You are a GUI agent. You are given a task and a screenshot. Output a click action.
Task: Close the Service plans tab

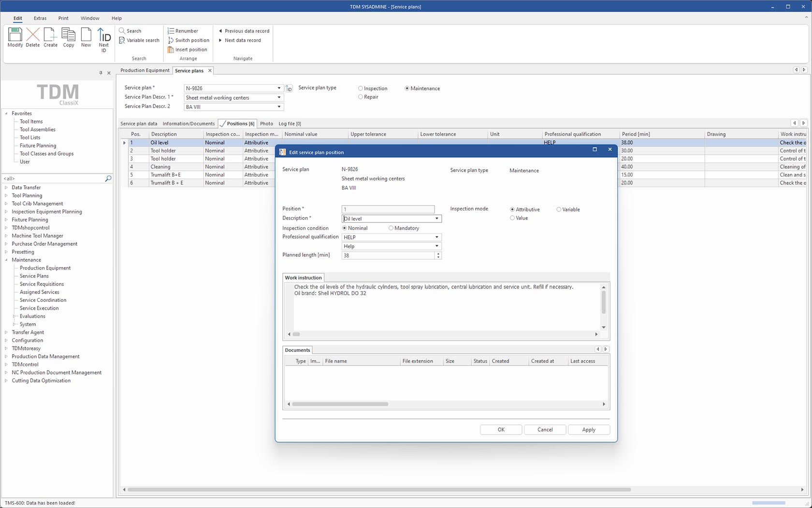coord(210,71)
